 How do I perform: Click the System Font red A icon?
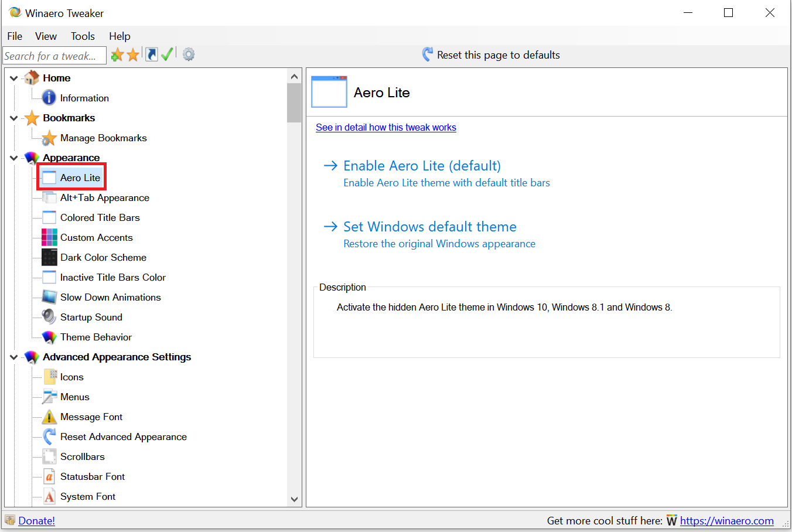coord(49,496)
